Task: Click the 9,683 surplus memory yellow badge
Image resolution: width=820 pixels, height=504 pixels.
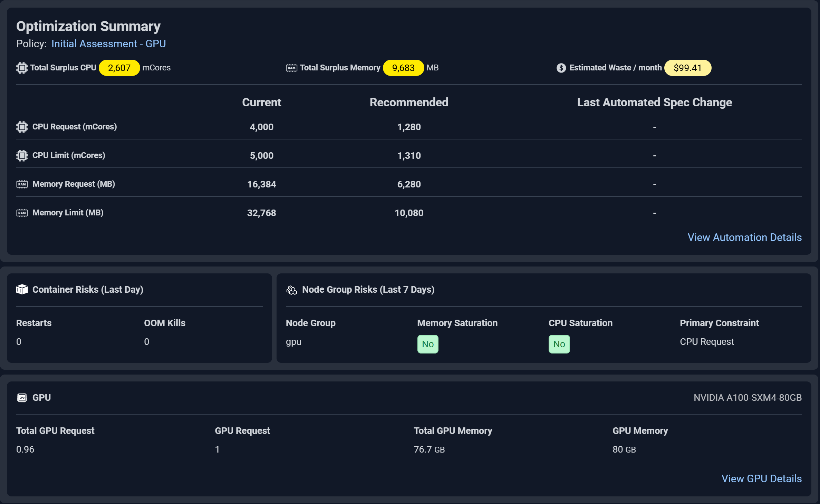Action: pyautogui.click(x=403, y=68)
